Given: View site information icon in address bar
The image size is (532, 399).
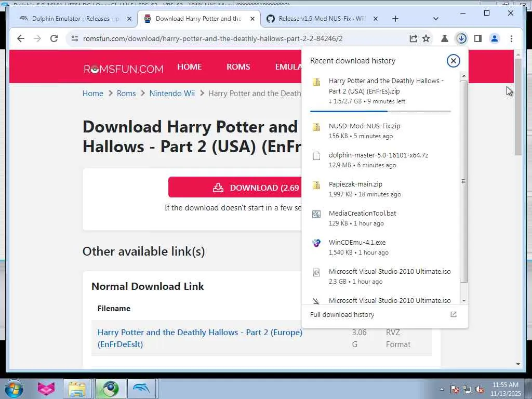Looking at the screenshot, I should (x=75, y=38).
